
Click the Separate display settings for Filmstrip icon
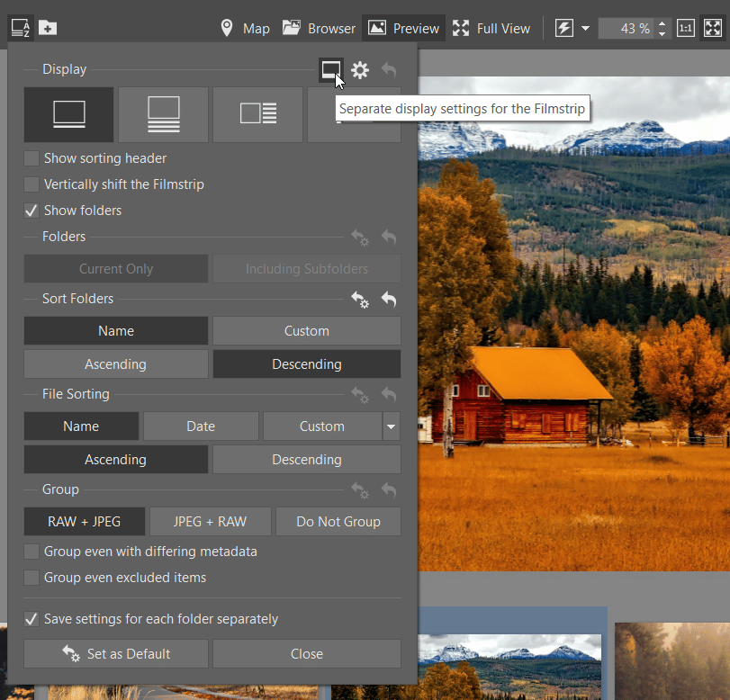pos(331,70)
